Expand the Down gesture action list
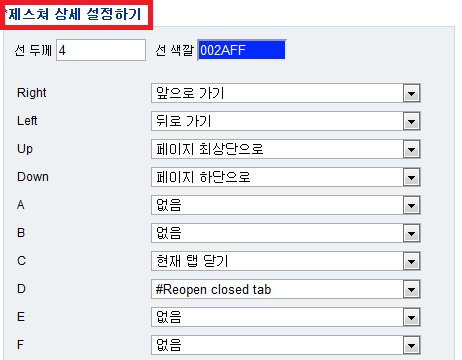Image resolution: width=462 pixels, height=360 pixels. pyautogui.click(x=411, y=177)
